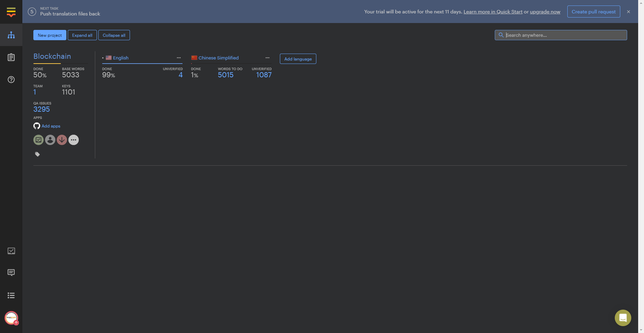Open the Tasks panel from the sidebar
The image size is (644, 333).
(11, 57)
